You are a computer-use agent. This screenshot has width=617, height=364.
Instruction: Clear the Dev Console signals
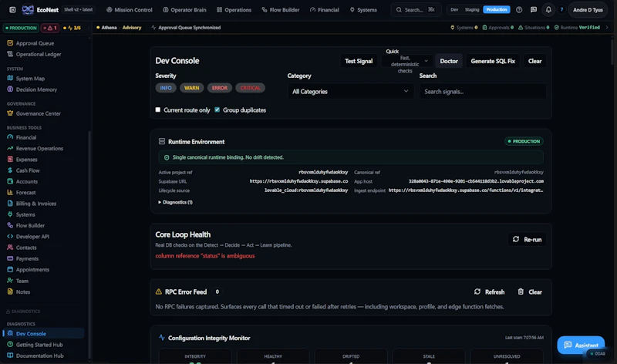click(534, 61)
